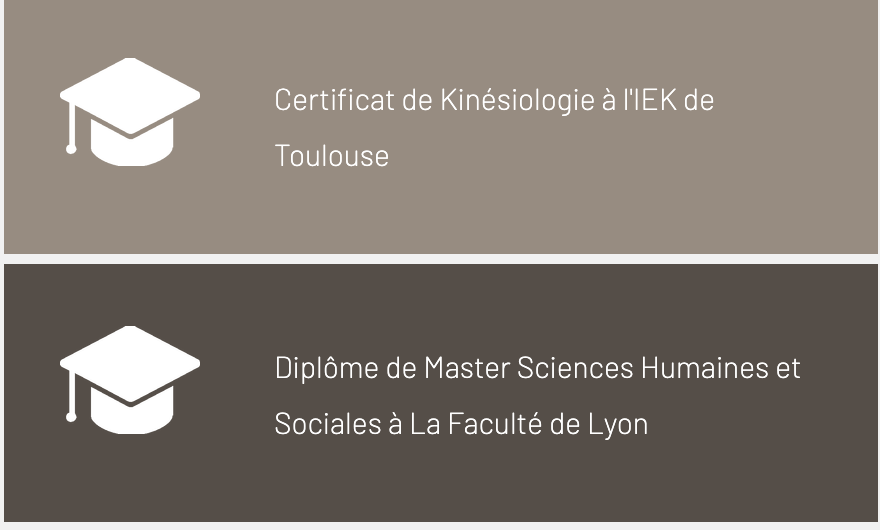
Task: Select the mortarboard top of the Lyon diploma icon
Action: pos(130,364)
